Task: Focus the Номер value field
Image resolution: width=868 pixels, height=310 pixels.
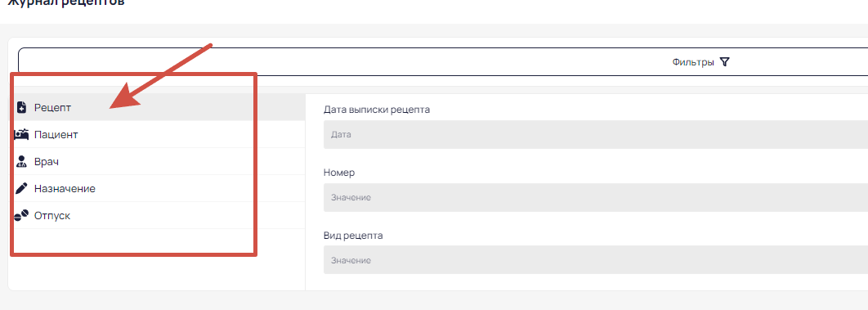Action: pyautogui.click(x=596, y=198)
